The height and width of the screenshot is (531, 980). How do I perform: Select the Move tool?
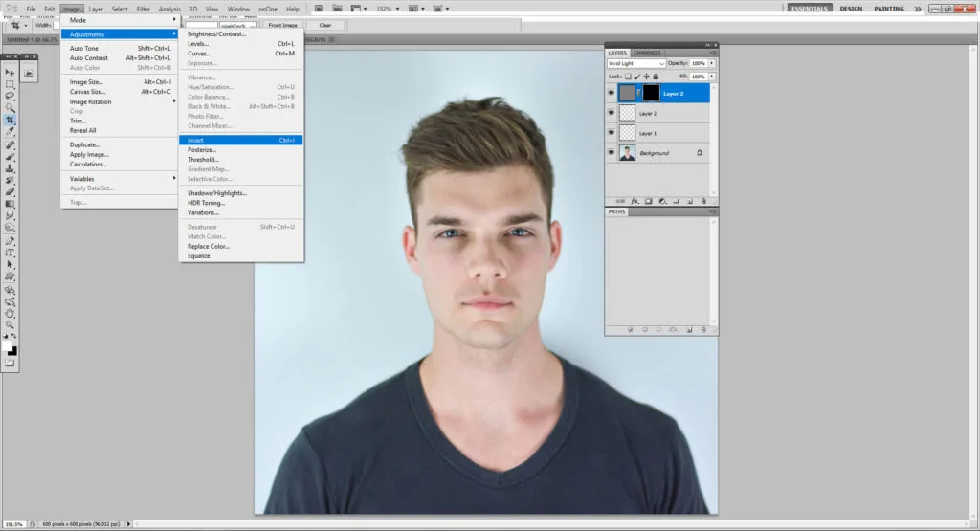(x=10, y=73)
